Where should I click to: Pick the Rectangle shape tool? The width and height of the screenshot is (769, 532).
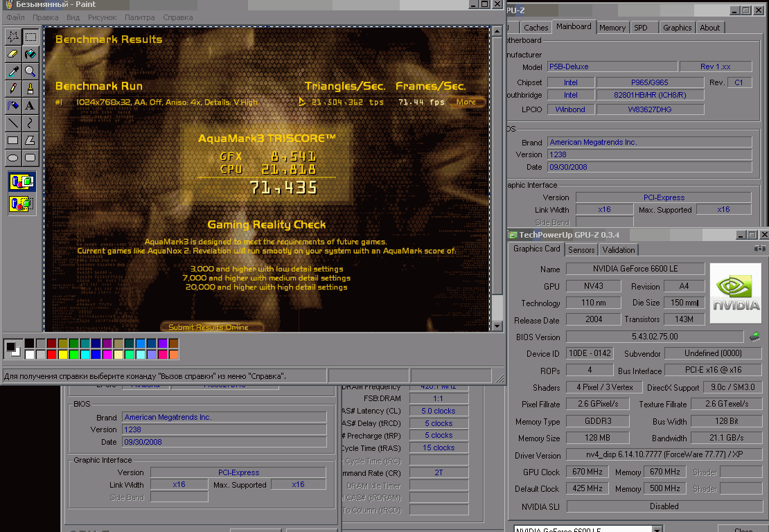[13, 141]
